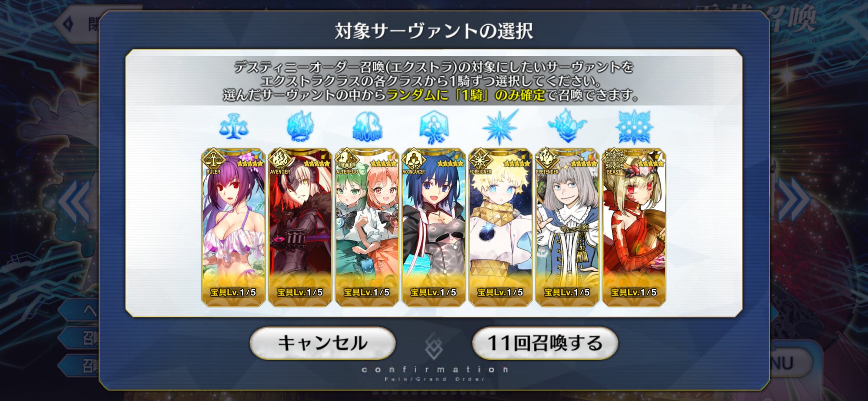The image size is (868, 401).
Task: Select the Ruler class scales icon
Action: point(233,126)
